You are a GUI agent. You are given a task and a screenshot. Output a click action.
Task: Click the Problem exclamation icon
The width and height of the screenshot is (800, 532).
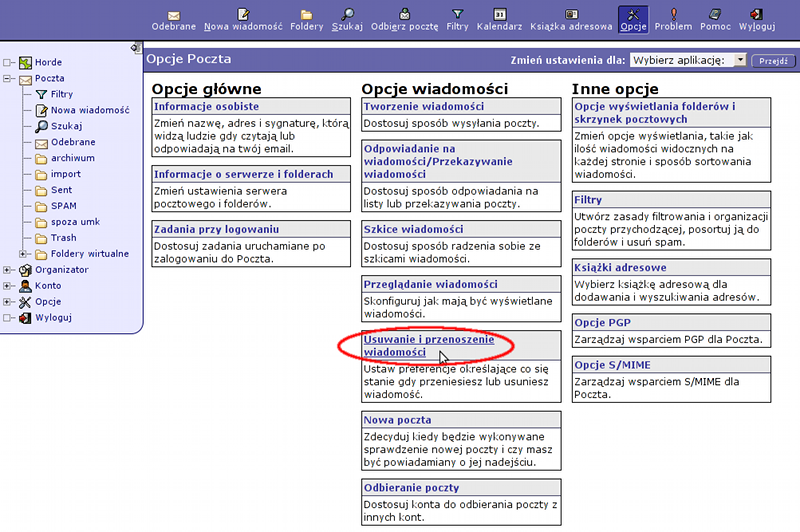(673, 14)
